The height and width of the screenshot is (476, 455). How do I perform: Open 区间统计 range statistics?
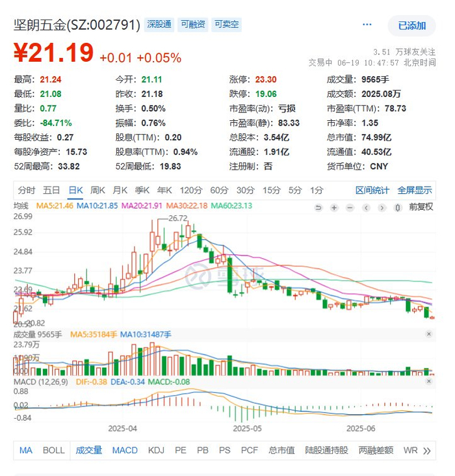pyautogui.click(x=372, y=191)
